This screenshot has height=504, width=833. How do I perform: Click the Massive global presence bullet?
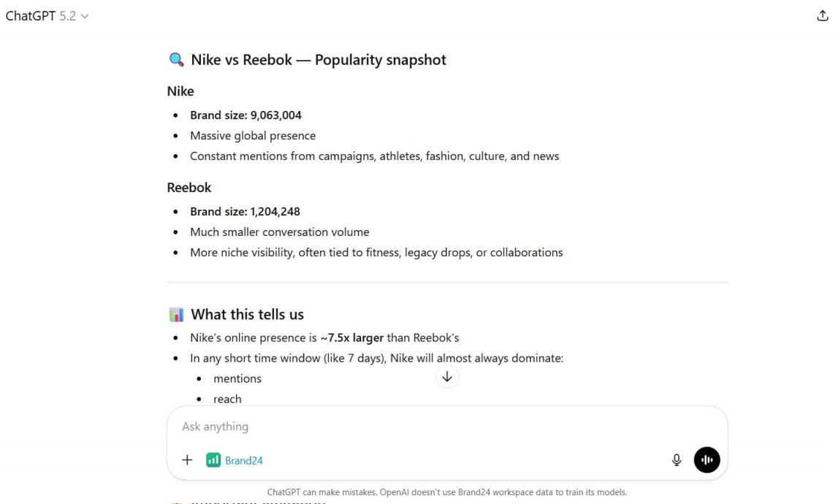pyautogui.click(x=253, y=136)
